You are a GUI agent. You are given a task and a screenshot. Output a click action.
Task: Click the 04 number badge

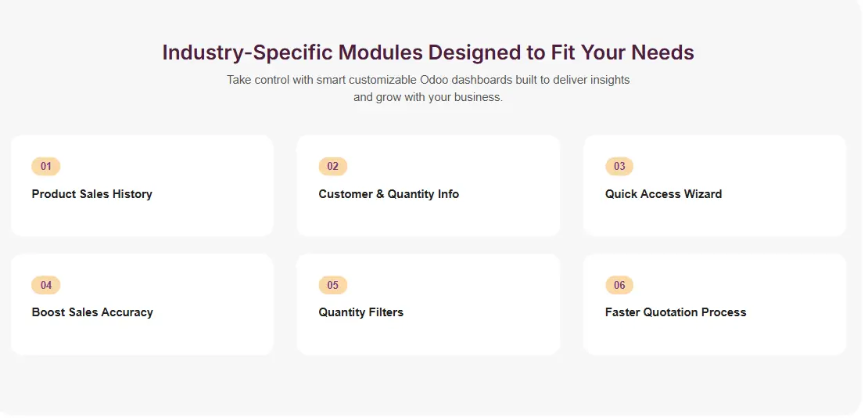46,285
